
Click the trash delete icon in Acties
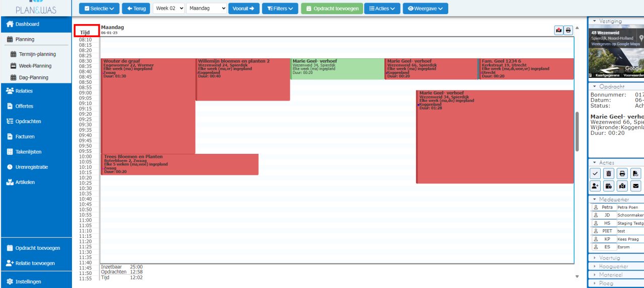coord(609,173)
